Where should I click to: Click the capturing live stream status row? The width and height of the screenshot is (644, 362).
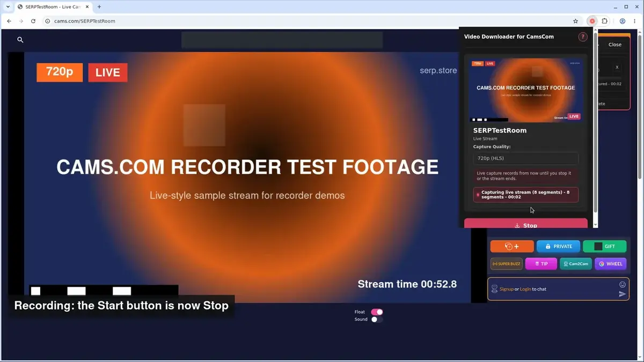tap(526, 195)
